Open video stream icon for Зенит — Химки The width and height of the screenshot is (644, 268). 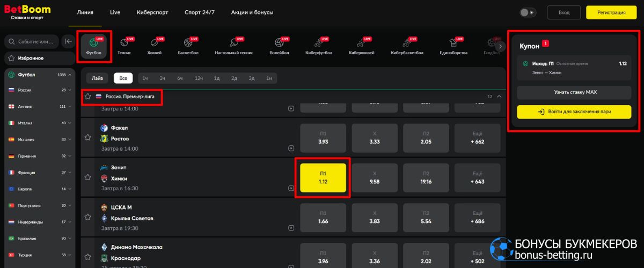[x=291, y=188]
